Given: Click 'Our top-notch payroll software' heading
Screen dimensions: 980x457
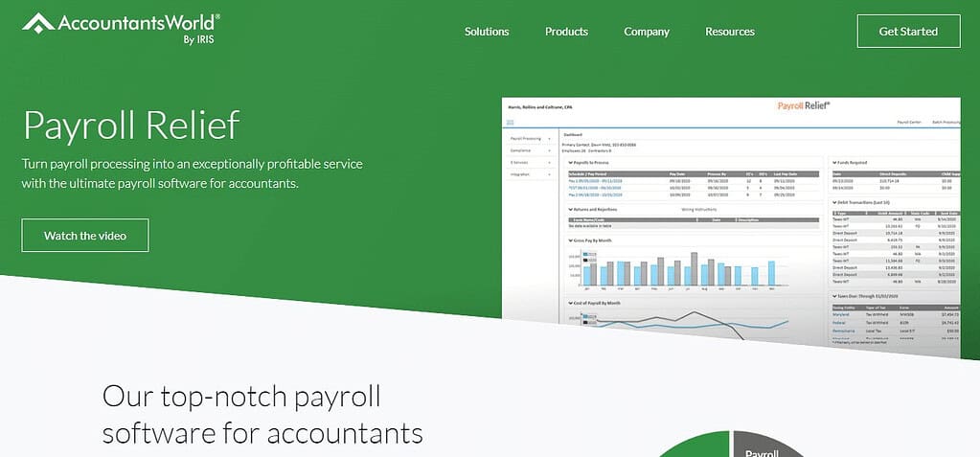Looking at the screenshot, I should (x=262, y=415).
